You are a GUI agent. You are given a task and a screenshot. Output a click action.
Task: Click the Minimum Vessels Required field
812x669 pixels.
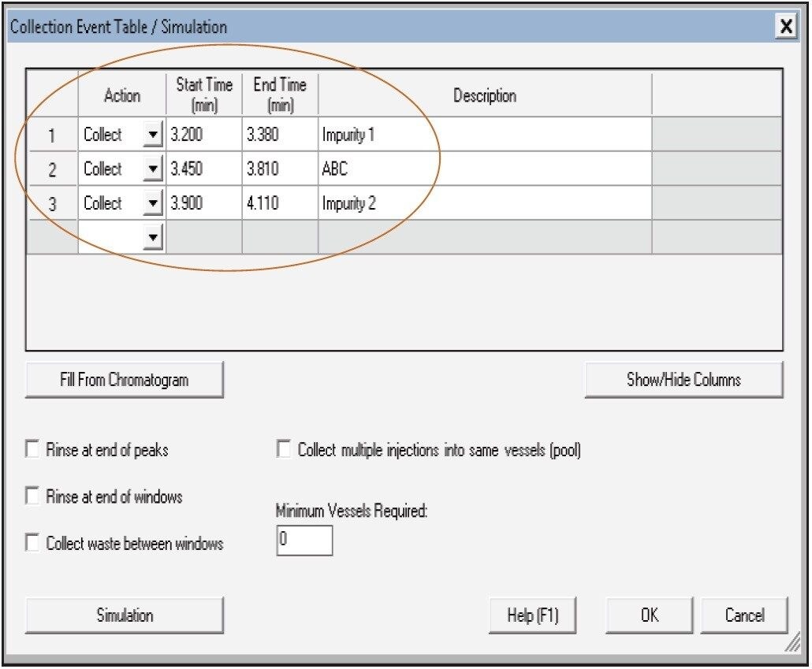(304, 541)
